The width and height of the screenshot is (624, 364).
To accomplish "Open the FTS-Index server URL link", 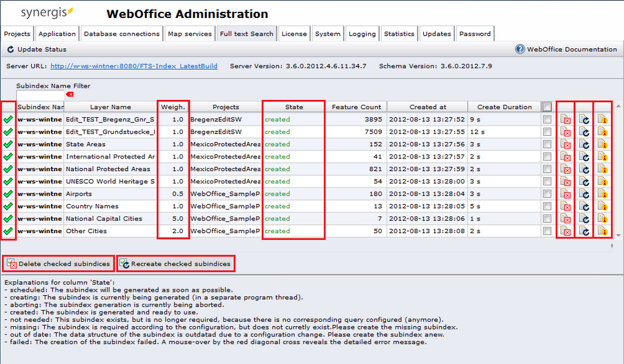I will pyautogui.click(x=134, y=66).
